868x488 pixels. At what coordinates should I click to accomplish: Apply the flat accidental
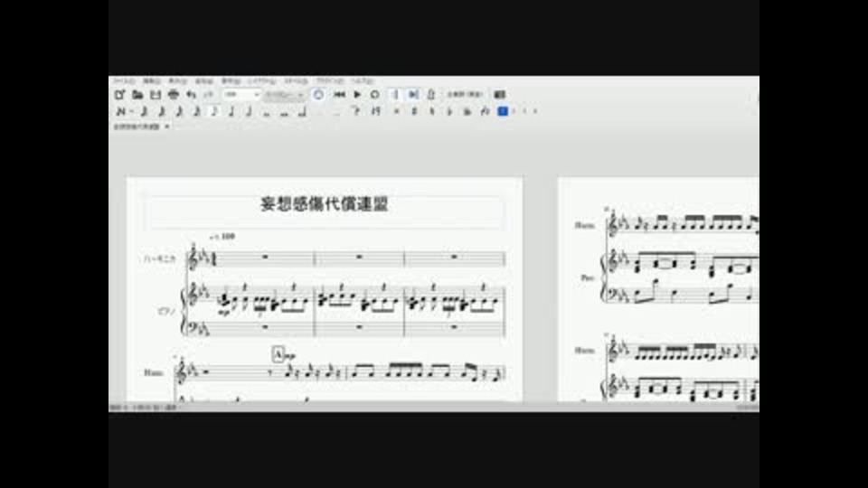[449, 111]
